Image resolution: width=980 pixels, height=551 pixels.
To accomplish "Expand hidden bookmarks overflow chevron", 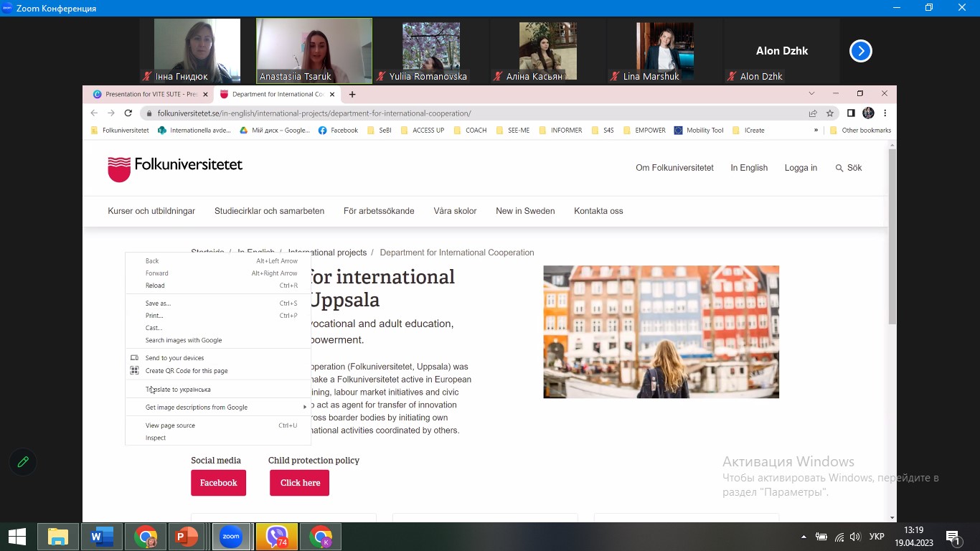I will [816, 131].
